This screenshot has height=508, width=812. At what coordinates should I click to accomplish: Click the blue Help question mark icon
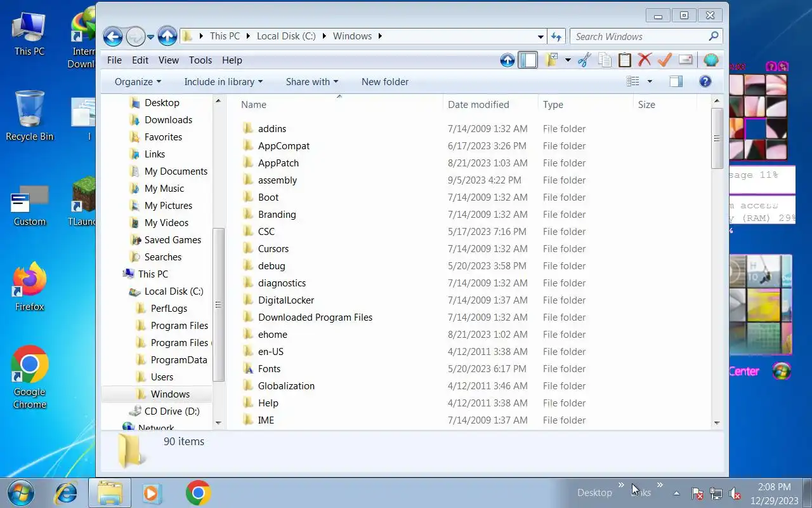coord(705,81)
